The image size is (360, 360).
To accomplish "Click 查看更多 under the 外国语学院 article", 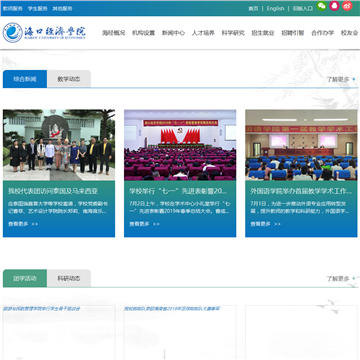I will click(x=265, y=224).
